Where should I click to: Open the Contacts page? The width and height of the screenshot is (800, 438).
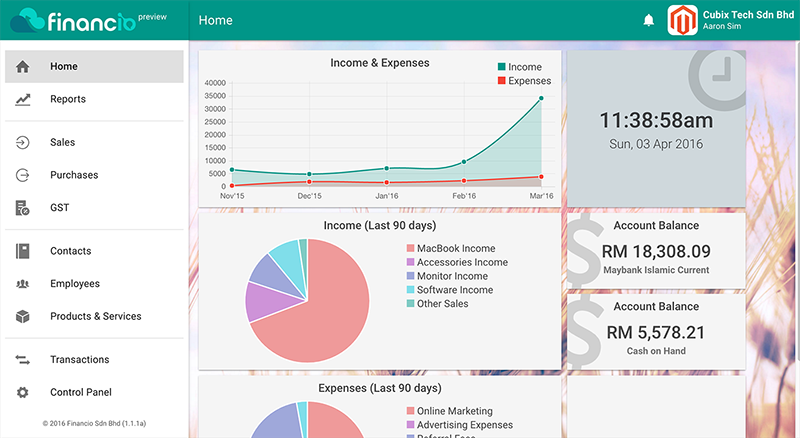[94, 251]
